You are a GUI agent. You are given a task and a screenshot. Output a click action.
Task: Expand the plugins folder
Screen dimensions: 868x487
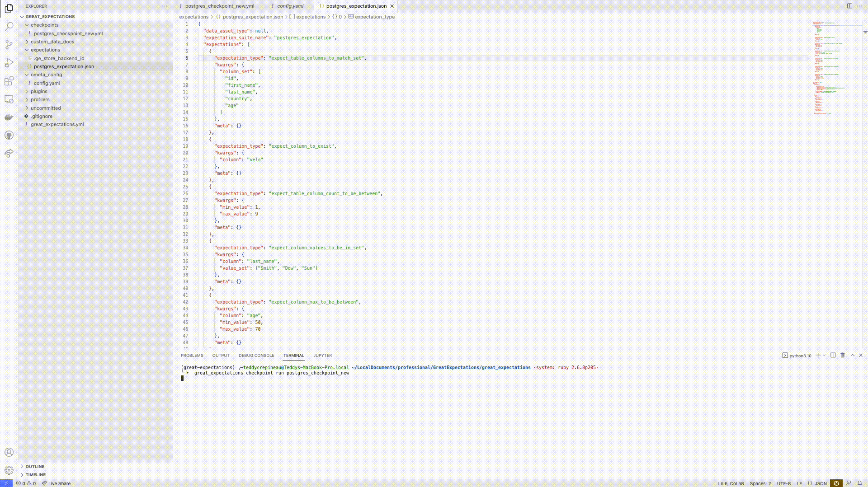point(39,91)
